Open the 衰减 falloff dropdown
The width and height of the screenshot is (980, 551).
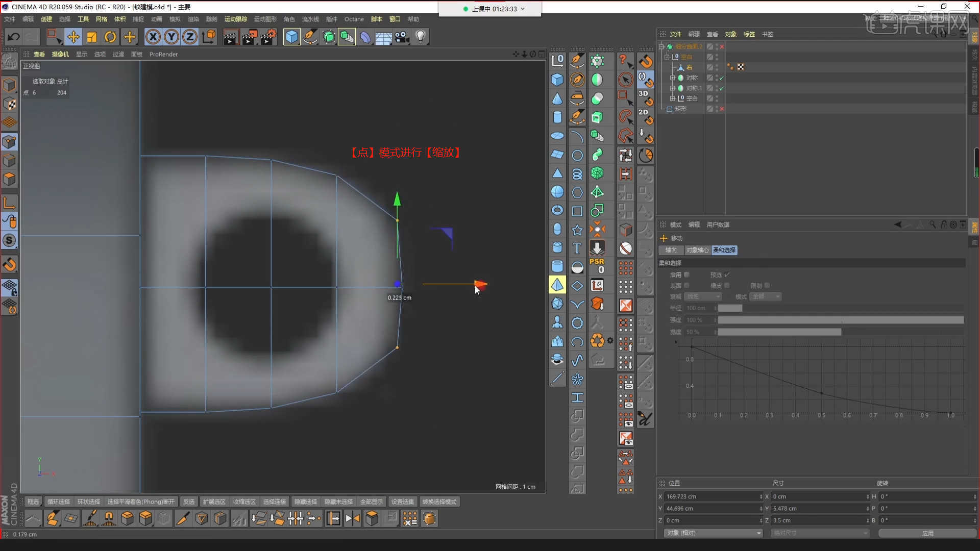point(703,296)
